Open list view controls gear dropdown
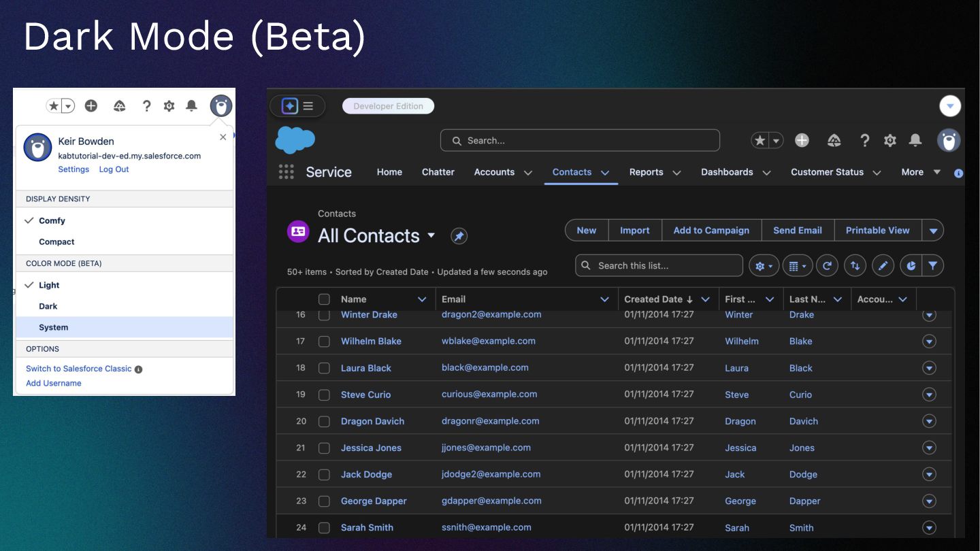The image size is (980, 551). 764,265
